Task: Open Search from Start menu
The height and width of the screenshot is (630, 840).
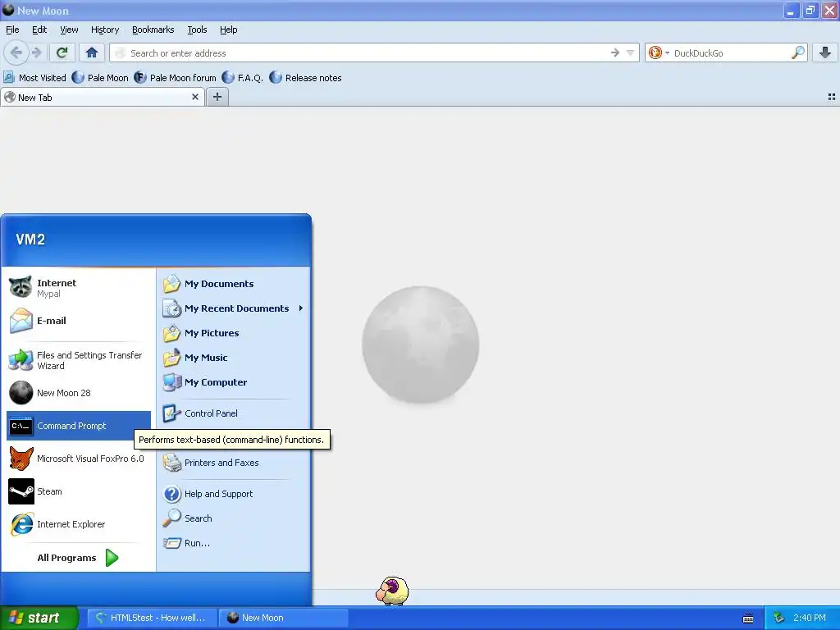Action: pyautogui.click(x=233, y=518)
